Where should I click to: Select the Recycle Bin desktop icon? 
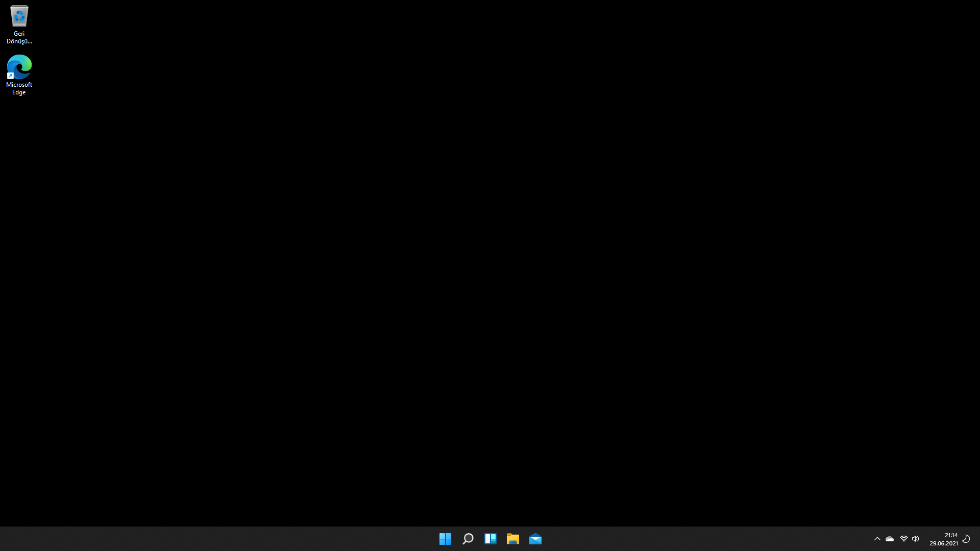tap(19, 16)
